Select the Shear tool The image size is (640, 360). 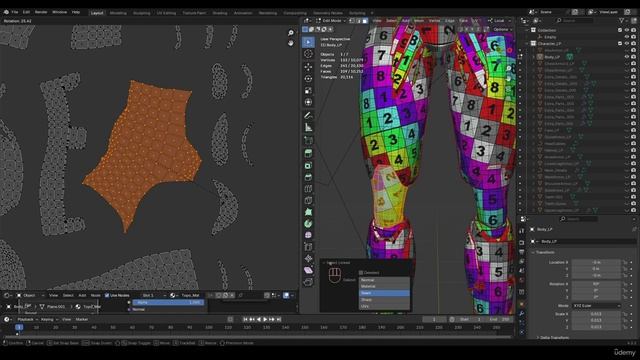click(x=309, y=270)
